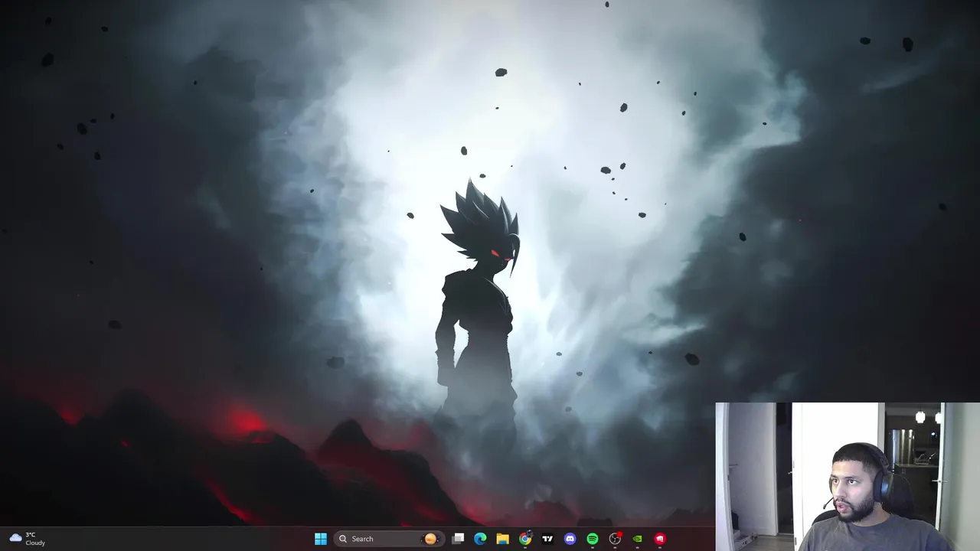The width and height of the screenshot is (980, 551).
Task: Open File Explorer folder icon
Action: 502,539
